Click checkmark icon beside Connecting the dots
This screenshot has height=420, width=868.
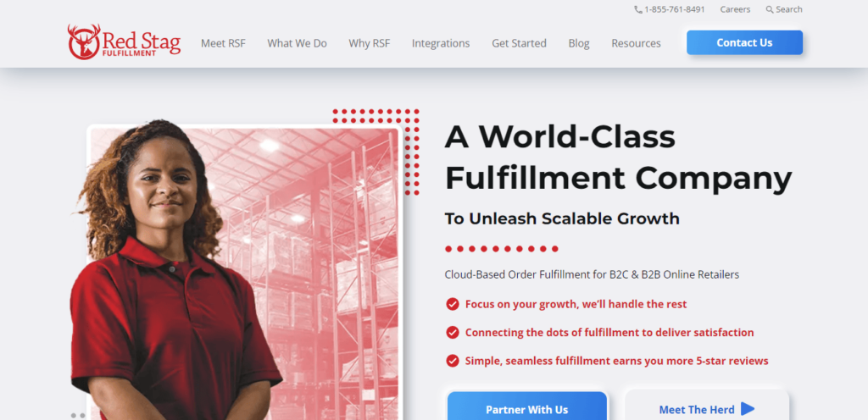(453, 333)
